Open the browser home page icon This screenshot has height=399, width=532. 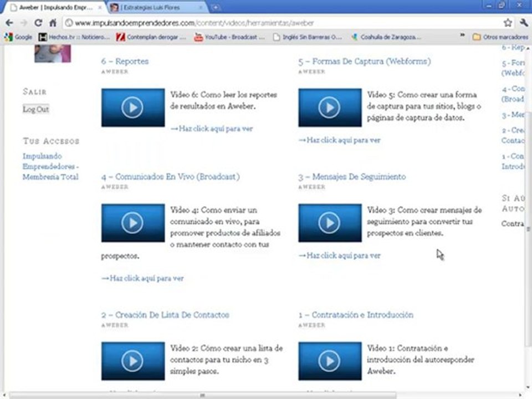pyautogui.click(x=53, y=23)
